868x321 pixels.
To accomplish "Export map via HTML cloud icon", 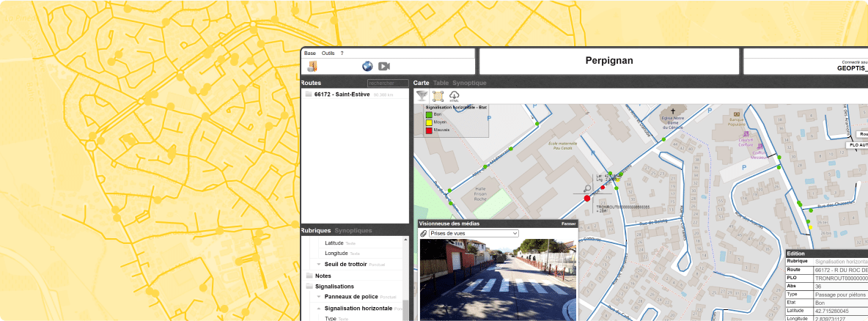I will coord(454,96).
